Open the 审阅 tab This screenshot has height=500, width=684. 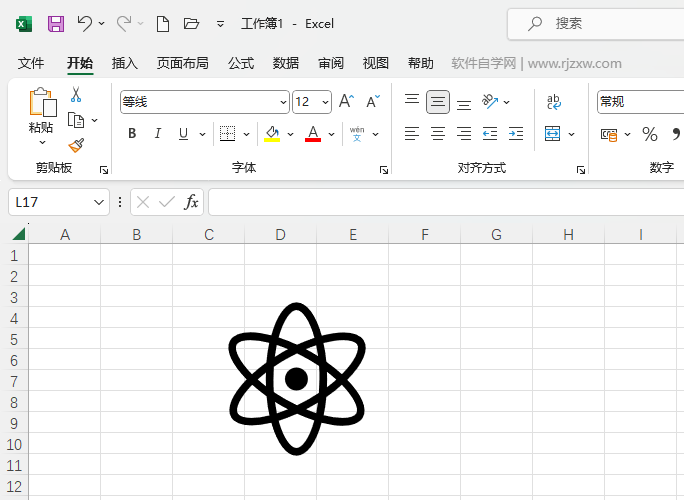tap(331, 63)
